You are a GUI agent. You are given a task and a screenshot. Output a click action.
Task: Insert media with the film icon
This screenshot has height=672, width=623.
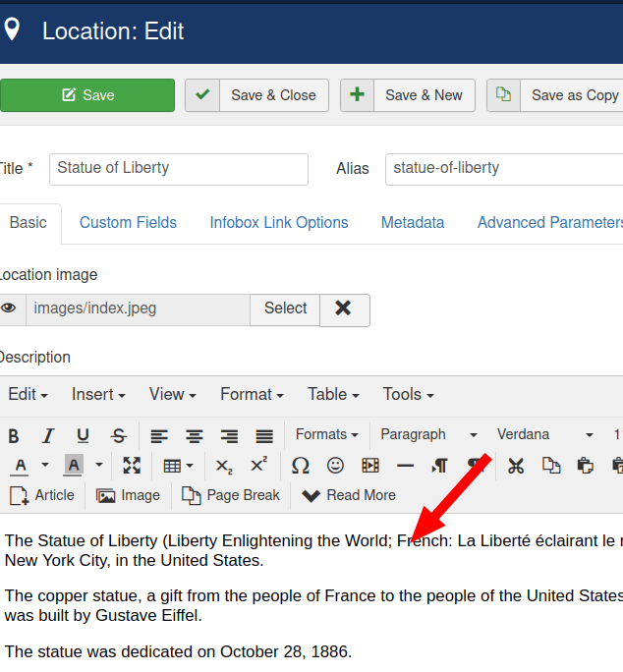pos(370,466)
